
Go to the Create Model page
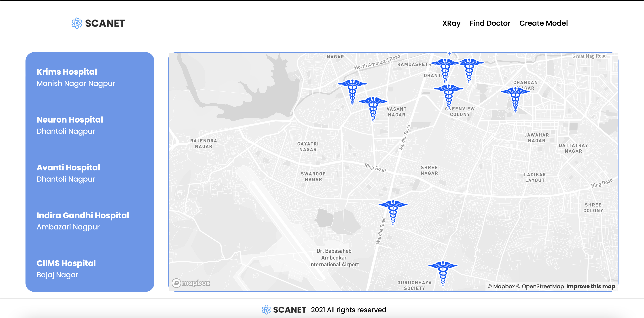pos(543,23)
